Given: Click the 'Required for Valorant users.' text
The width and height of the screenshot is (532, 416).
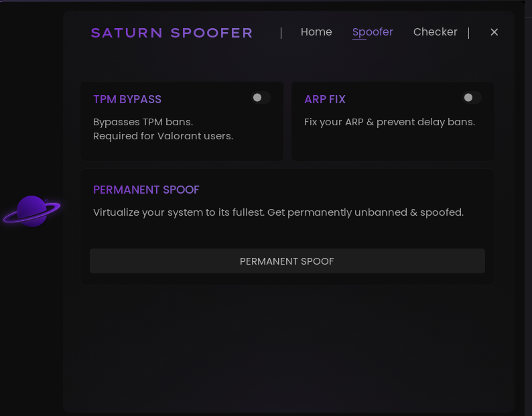Looking at the screenshot, I should (163, 136).
